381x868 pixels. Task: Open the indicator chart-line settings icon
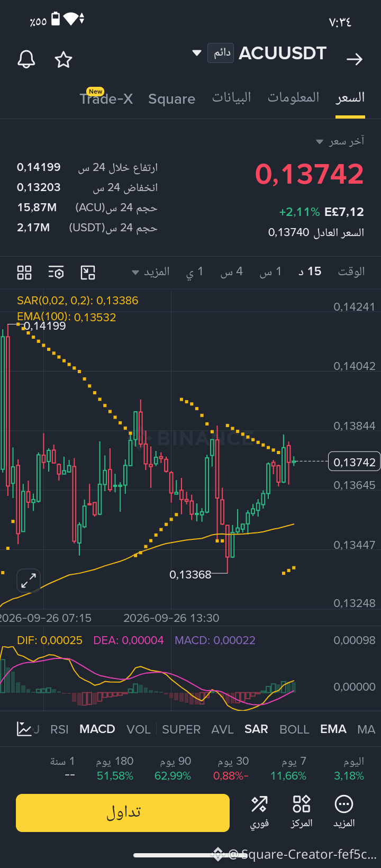click(24, 729)
